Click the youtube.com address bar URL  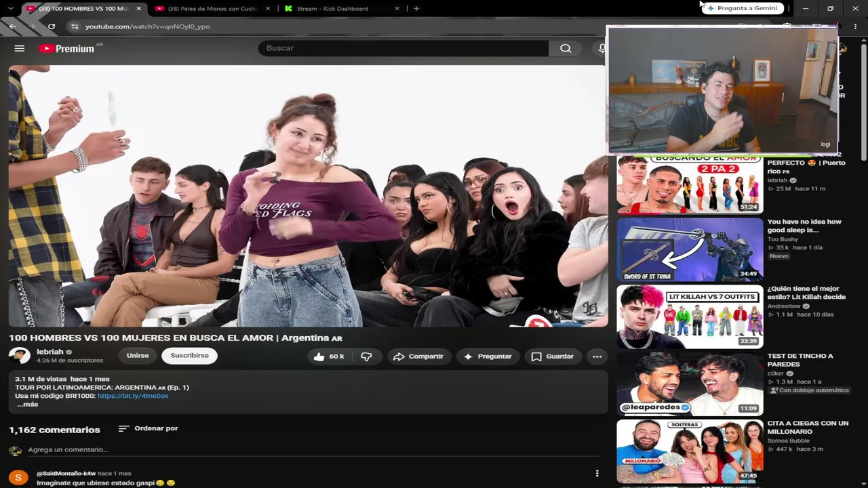point(148,26)
